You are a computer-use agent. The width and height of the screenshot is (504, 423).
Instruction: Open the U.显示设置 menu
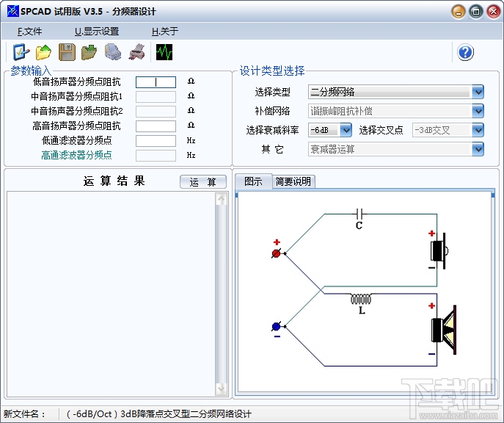pos(97,31)
